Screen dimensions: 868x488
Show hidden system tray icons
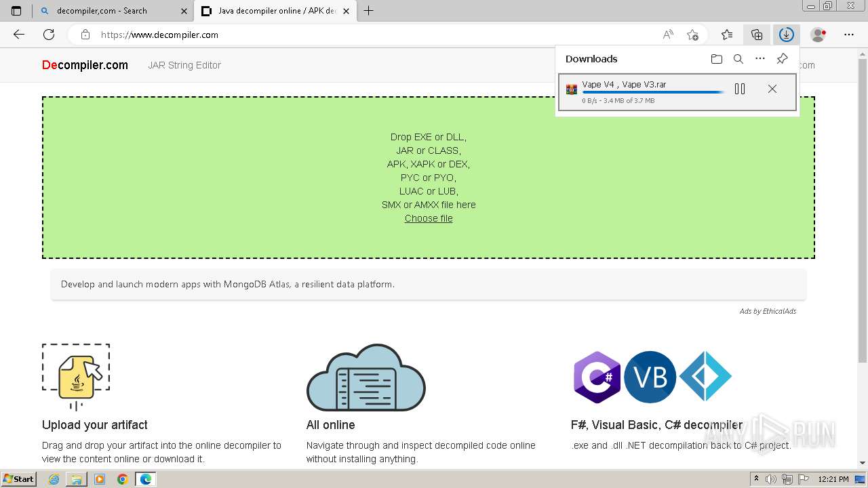pyautogui.click(x=757, y=479)
